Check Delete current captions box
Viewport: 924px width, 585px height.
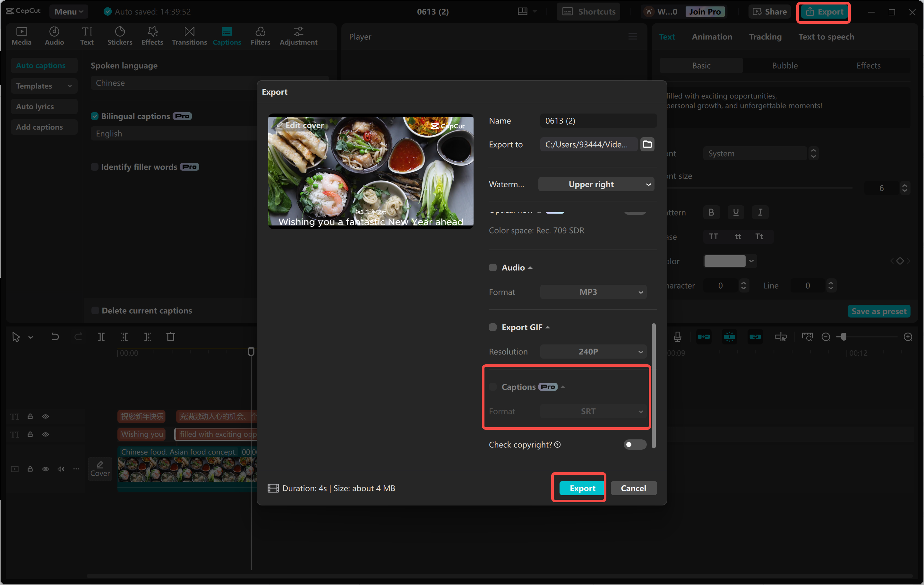click(x=95, y=310)
